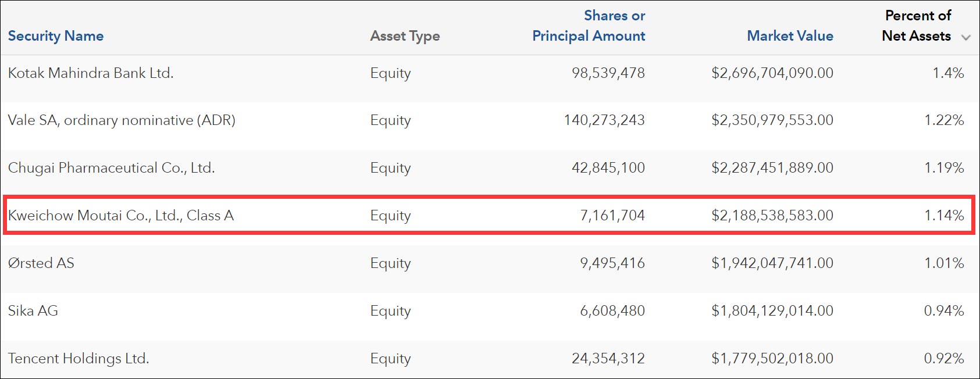This screenshot has width=980, height=379.
Task: Select the Sika AG row
Action: pyautogui.click(x=33, y=311)
